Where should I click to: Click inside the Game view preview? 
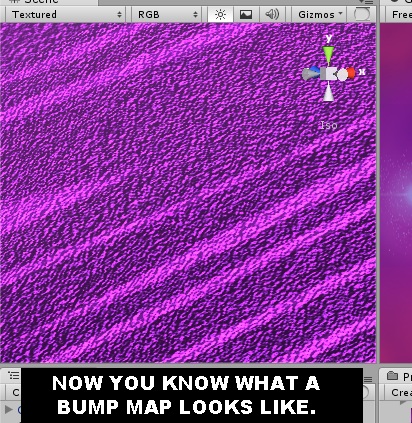click(x=396, y=193)
